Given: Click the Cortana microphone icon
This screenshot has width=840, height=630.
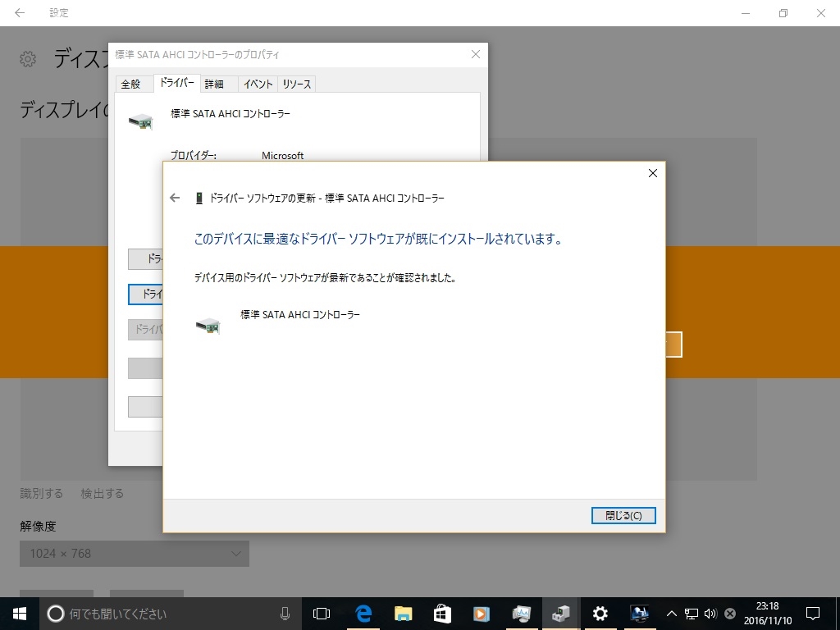Looking at the screenshot, I should [285, 614].
